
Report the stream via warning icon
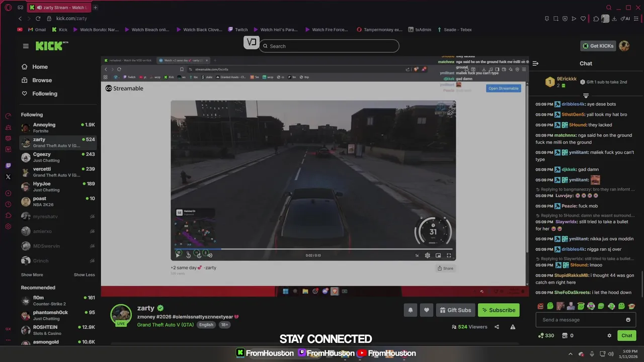pyautogui.click(x=513, y=327)
